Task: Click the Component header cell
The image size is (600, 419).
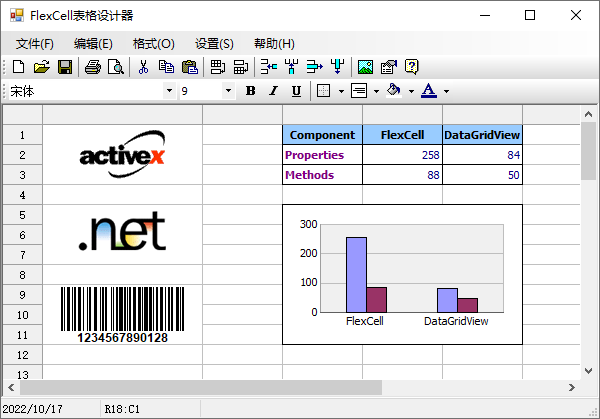Action: [323, 135]
